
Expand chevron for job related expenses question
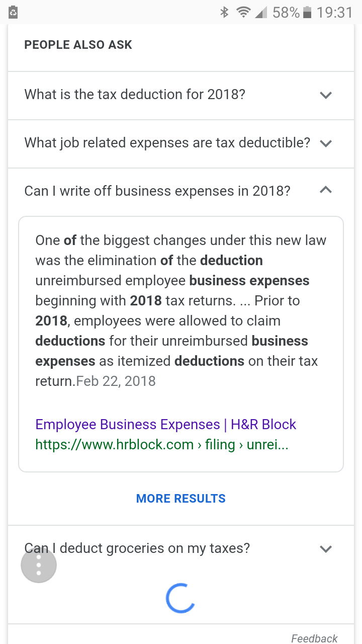click(326, 143)
